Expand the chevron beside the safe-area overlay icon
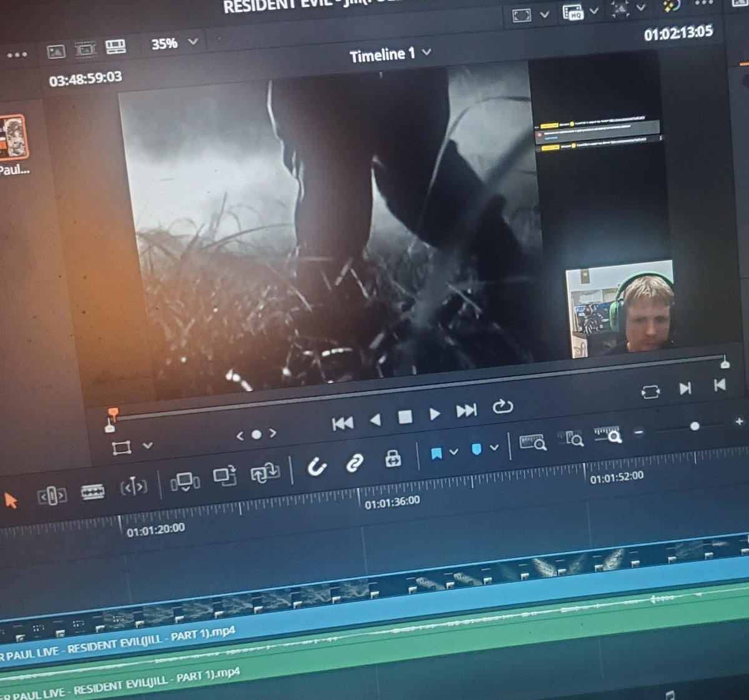This screenshot has height=700, width=749. point(544,14)
